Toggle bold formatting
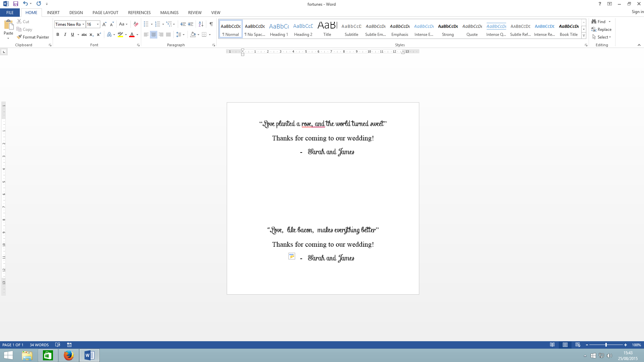The width and height of the screenshot is (644, 362). tap(58, 35)
